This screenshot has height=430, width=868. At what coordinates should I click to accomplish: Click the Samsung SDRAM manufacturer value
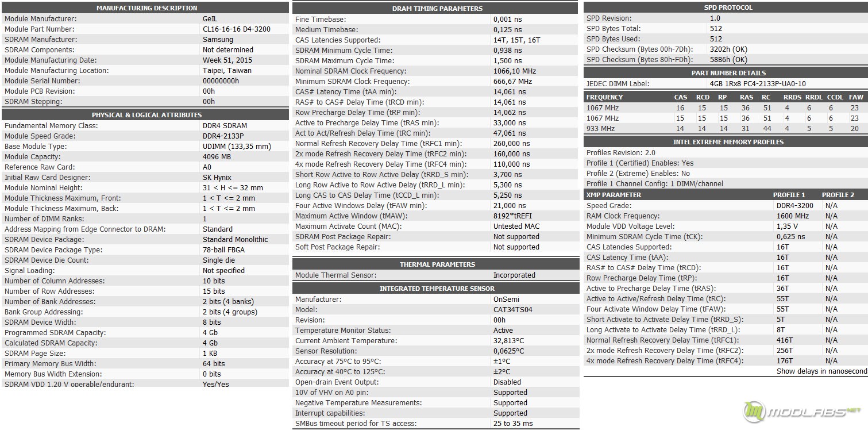(218, 40)
